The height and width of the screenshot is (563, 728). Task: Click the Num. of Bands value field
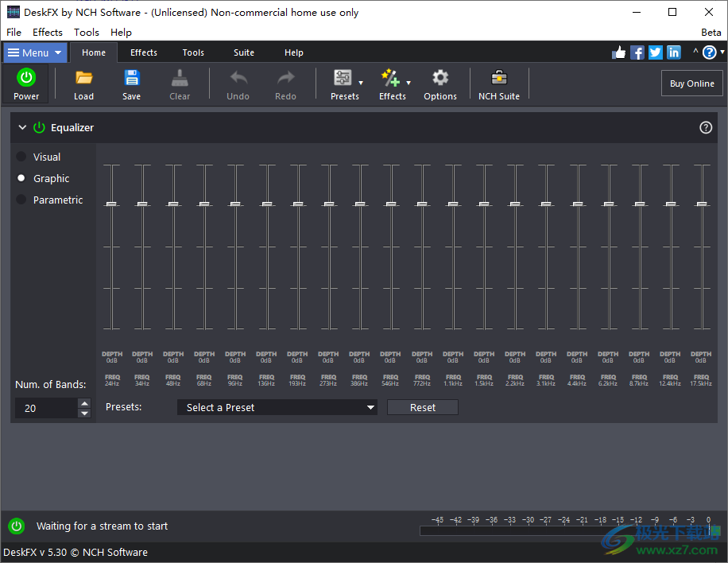coord(46,407)
